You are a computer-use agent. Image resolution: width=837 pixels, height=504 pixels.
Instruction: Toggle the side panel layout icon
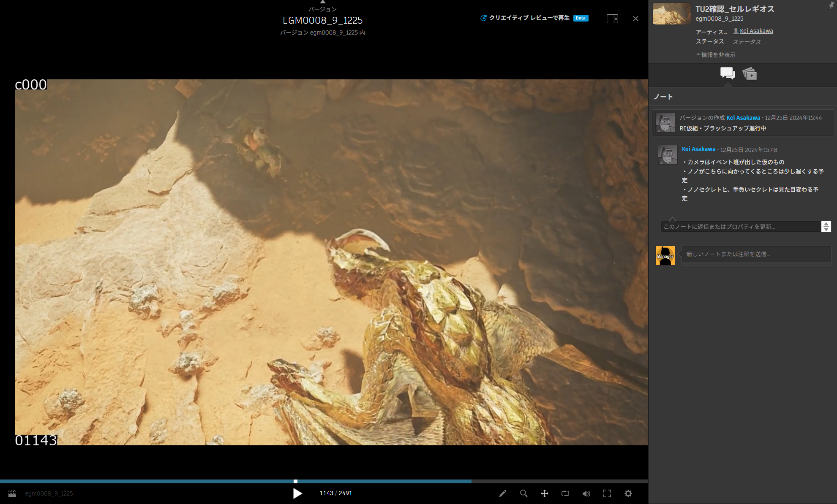click(612, 19)
